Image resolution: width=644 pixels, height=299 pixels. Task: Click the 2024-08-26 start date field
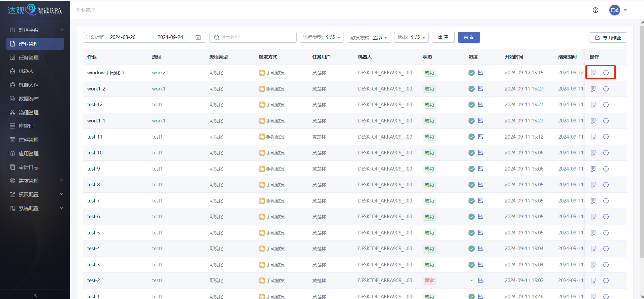click(x=123, y=37)
